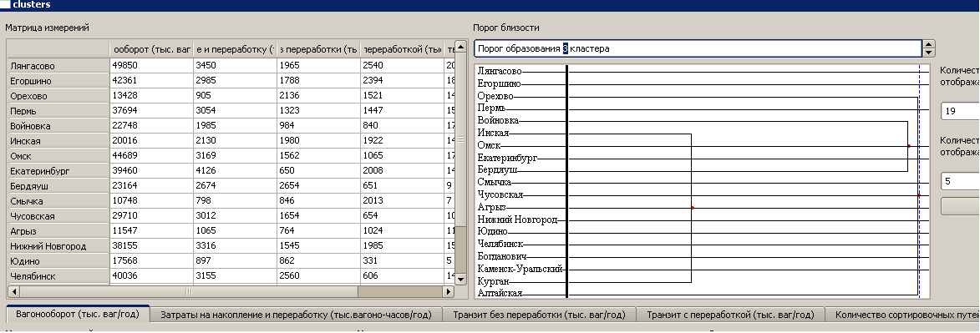The width and height of the screenshot is (980, 333).
Task: Open the Транзит с переработкой tab
Action: [x=730, y=315]
